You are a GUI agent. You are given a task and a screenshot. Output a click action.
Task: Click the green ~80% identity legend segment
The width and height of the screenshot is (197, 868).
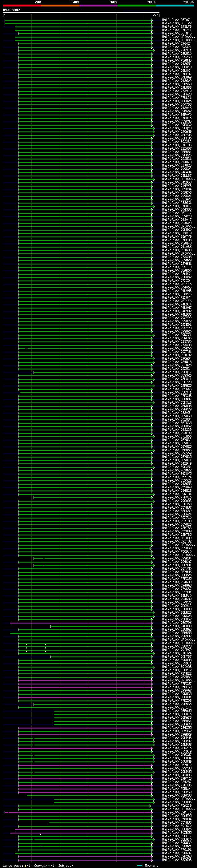[x=137, y=6]
